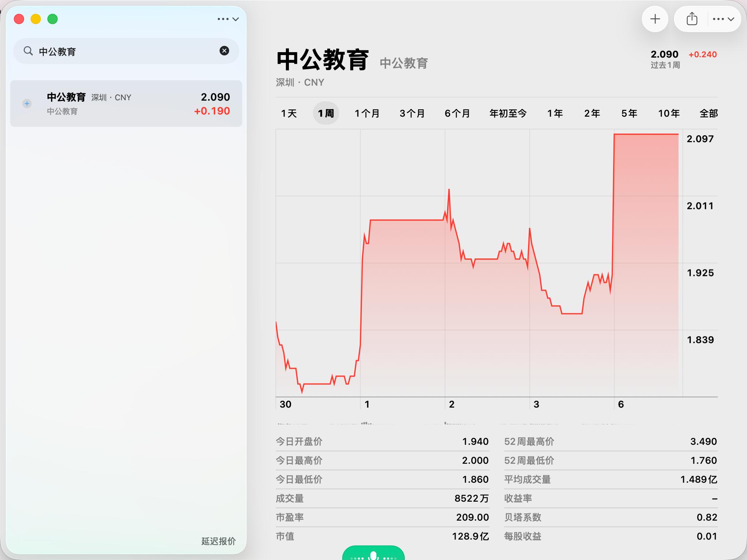Switch chart to 全部 range
The image size is (747, 560).
point(709,113)
